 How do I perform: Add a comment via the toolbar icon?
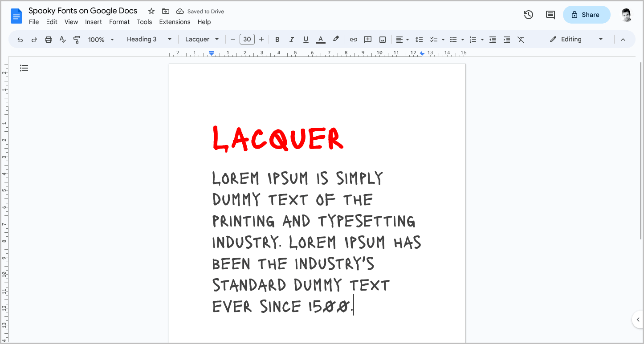coord(368,39)
